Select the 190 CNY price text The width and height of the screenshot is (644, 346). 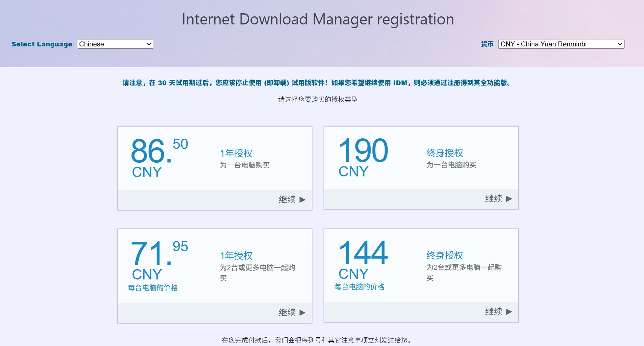[363, 157]
